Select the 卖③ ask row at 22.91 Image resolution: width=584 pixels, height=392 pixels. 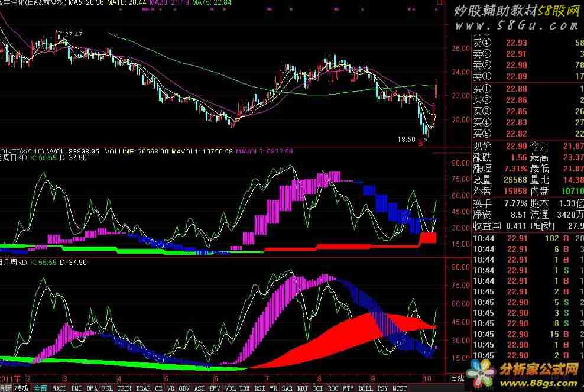point(528,54)
